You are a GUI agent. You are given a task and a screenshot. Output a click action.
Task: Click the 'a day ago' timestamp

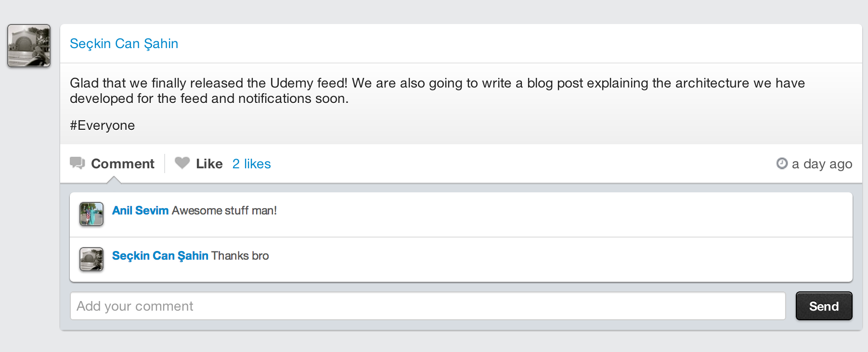822,164
